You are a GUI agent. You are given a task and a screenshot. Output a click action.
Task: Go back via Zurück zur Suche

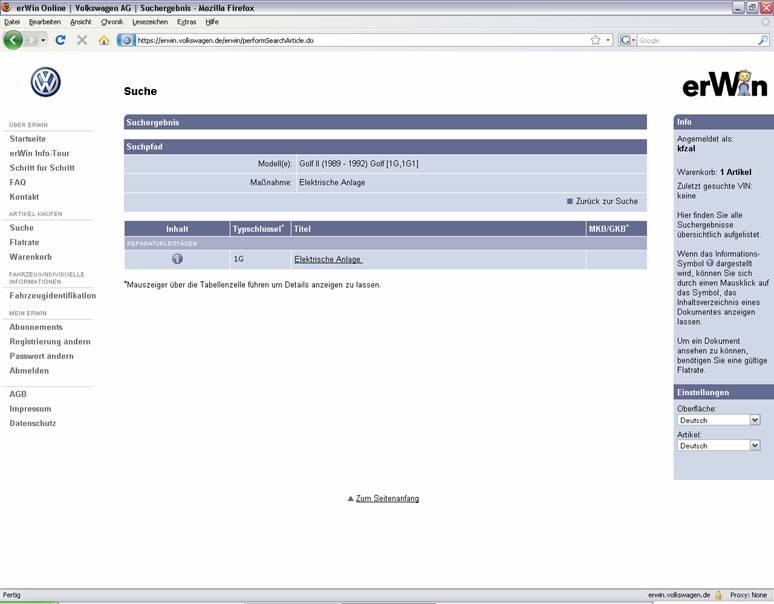[x=606, y=201]
